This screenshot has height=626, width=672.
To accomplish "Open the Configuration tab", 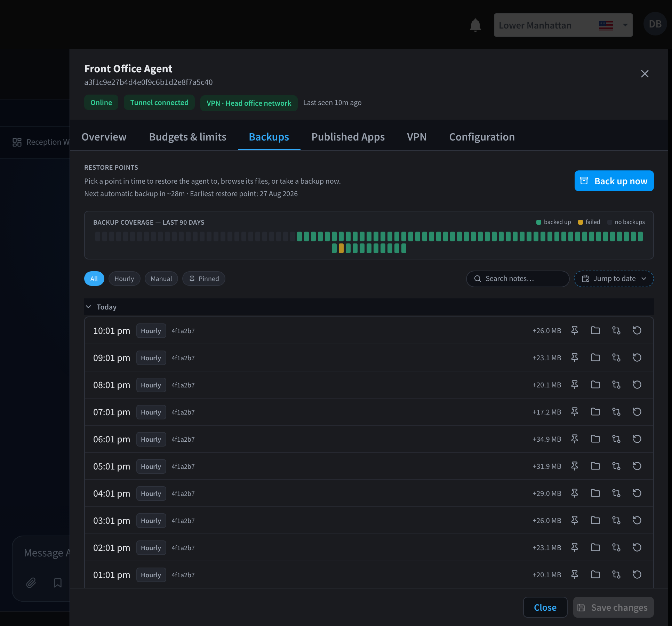I will [x=482, y=137].
